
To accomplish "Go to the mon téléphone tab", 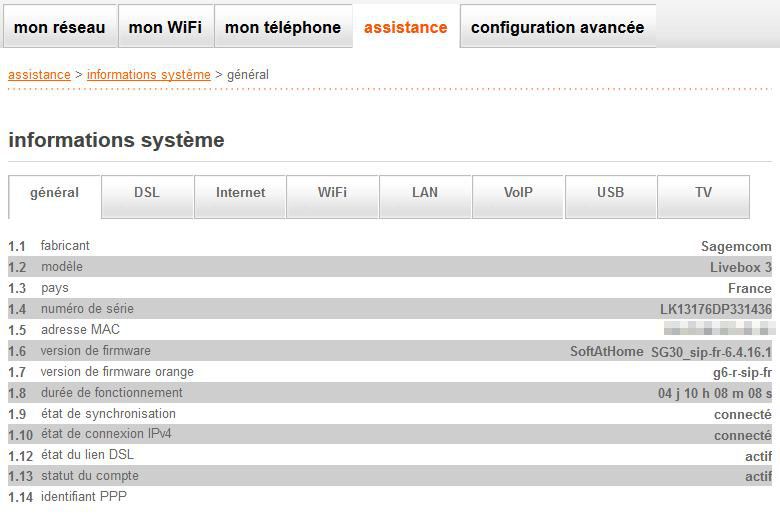I will pos(283,27).
